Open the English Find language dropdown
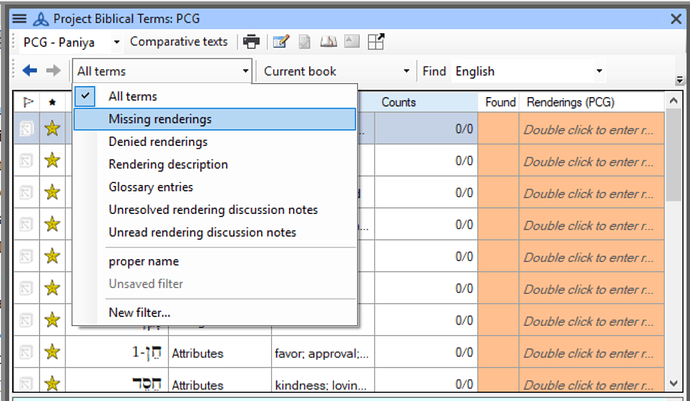Viewport: 690px width, 401px height. pos(528,71)
